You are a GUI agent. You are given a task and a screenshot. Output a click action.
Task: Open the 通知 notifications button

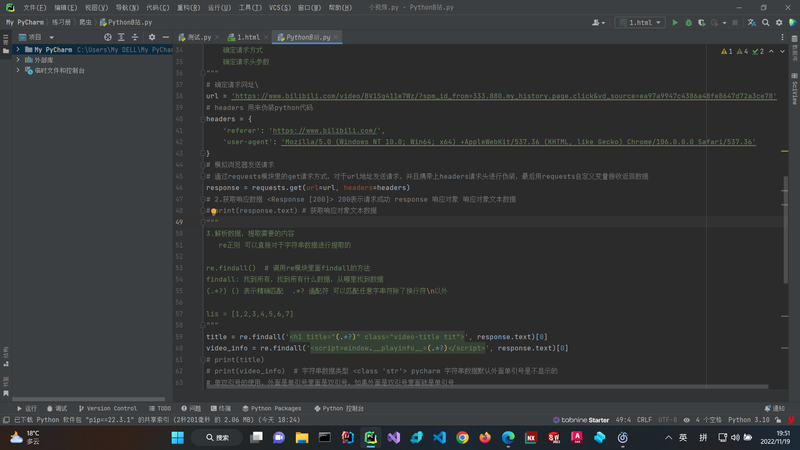point(774,409)
